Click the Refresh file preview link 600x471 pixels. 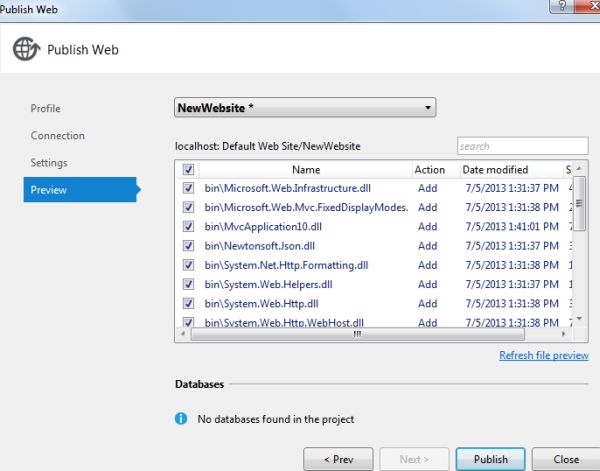(544, 355)
